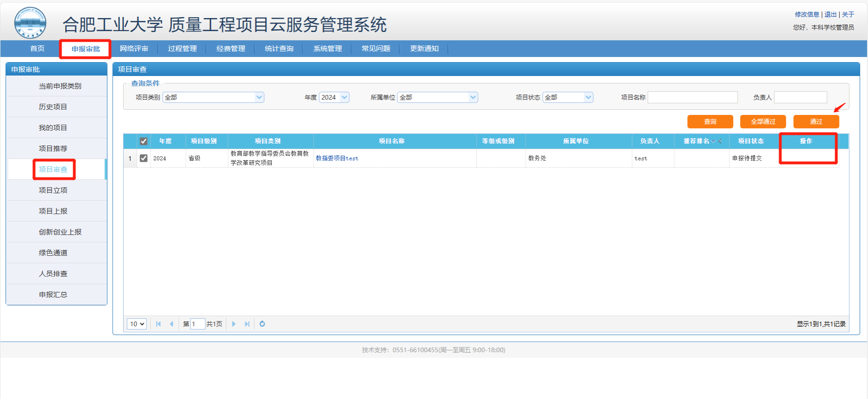Viewport: 868px width, 399px height.
Task: Go to previous page arrow
Action: coord(171,324)
